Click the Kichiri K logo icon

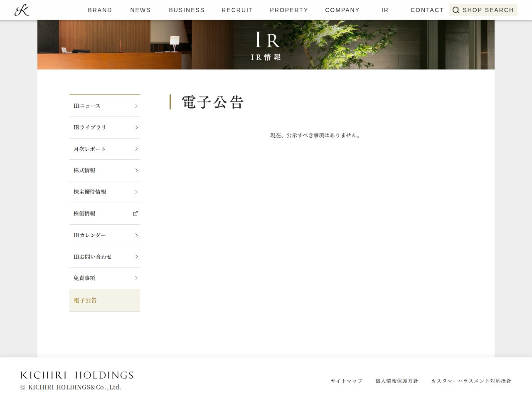(22, 10)
